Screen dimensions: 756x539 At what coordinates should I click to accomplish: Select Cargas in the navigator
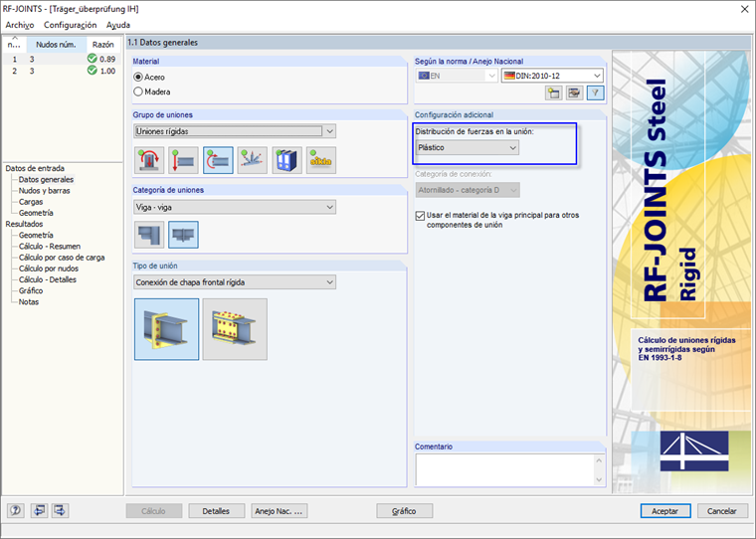pyautogui.click(x=31, y=202)
